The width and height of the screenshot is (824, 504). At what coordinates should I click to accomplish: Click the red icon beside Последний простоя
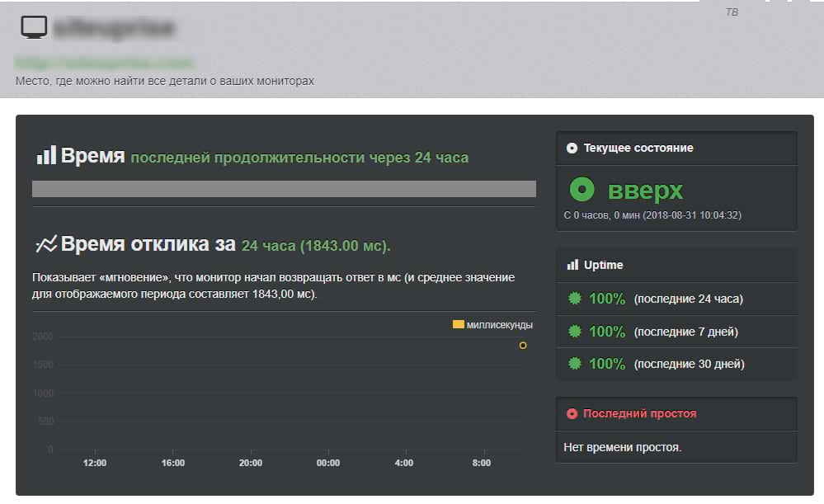coord(572,413)
